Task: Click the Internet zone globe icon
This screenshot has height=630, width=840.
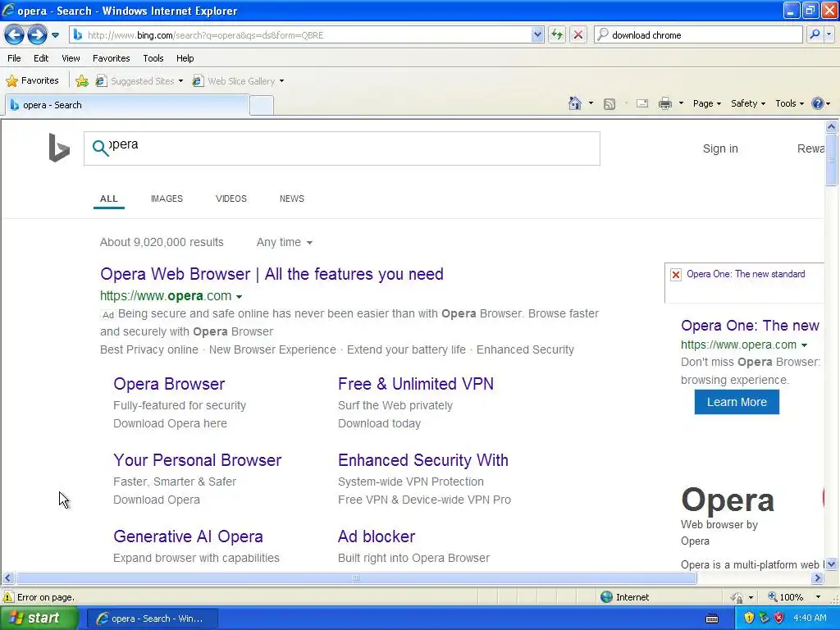Action: click(x=606, y=597)
